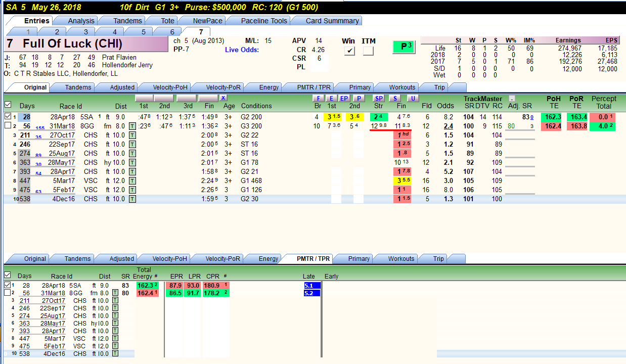The height and width of the screenshot is (364, 626).
Task: Click the Conditions column header
Action: [x=256, y=106]
